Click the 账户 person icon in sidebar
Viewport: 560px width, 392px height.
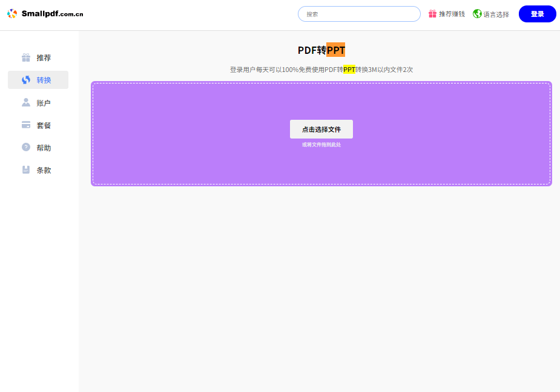pyautogui.click(x=26, y=103)
